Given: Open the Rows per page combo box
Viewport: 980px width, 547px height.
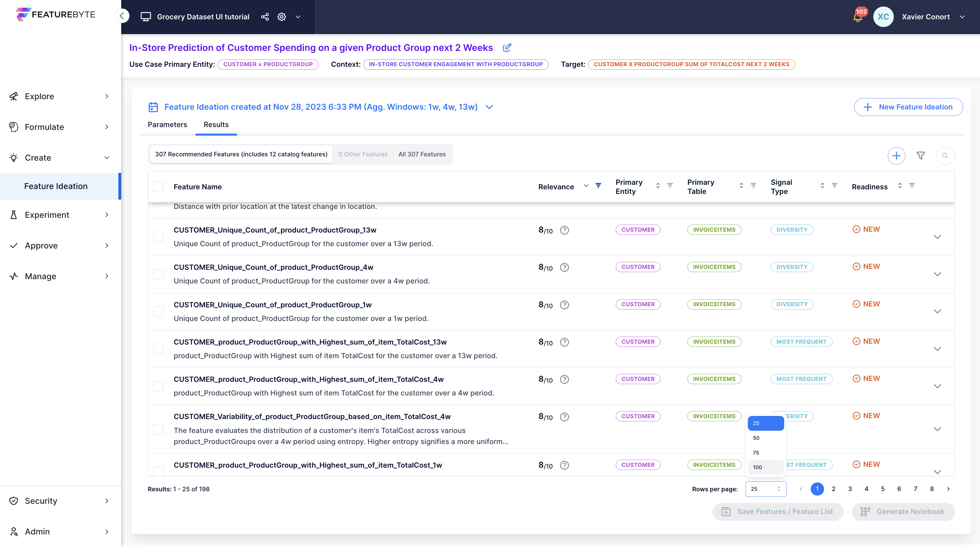Looking at the screenshot, I should (x=765, y=489).
